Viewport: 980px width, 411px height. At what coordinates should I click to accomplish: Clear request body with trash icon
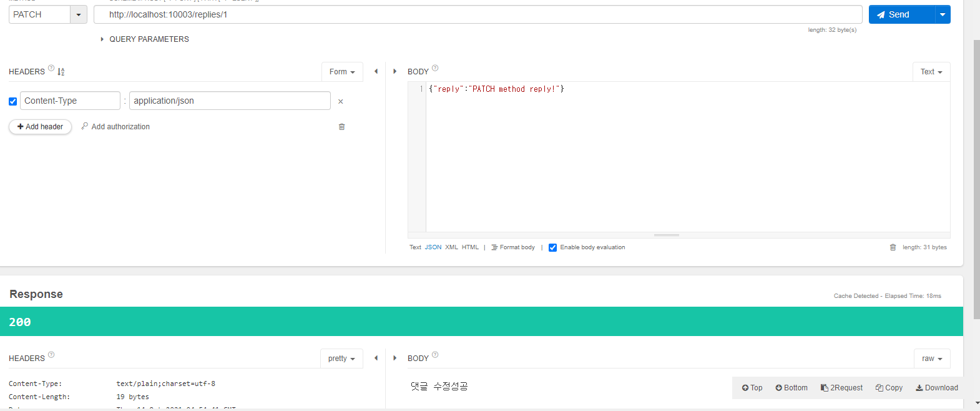click(x=893, y=247)
